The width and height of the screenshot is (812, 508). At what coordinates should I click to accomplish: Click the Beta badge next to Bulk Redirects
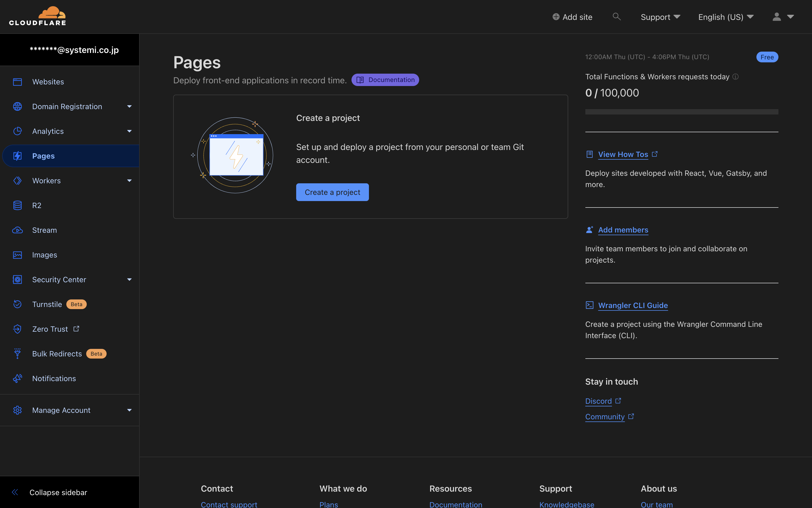[x=96, y=354]
